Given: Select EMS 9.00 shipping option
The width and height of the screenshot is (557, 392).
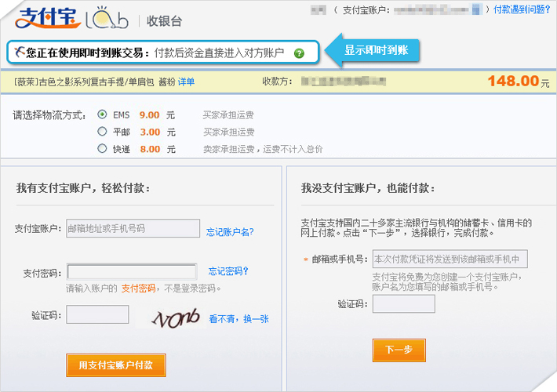Looking at the screenshot, I should (102, 114).
